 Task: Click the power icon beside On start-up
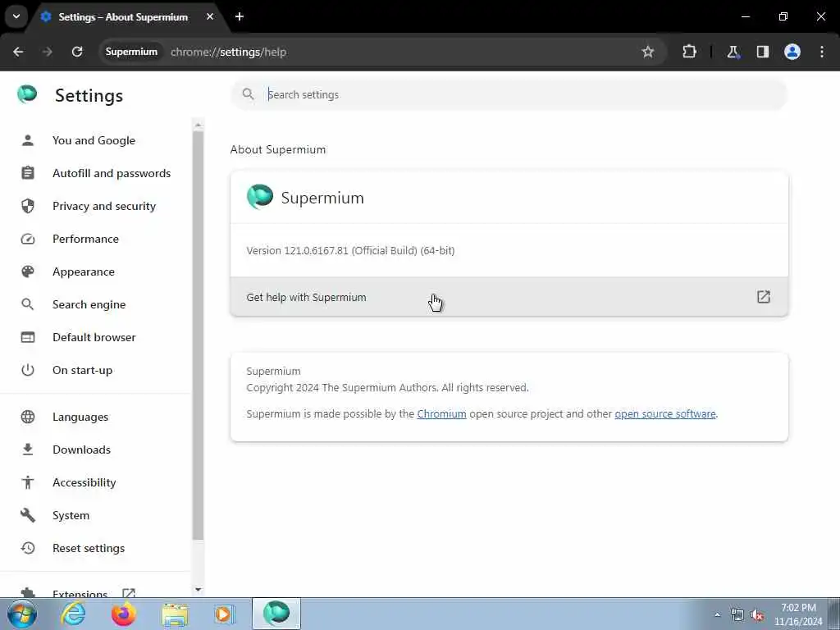coord(28,370)
